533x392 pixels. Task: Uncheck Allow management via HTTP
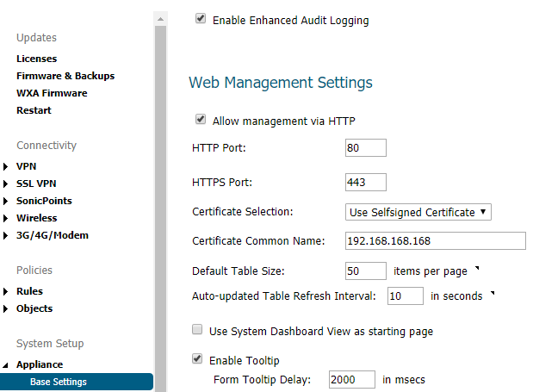pos(201,120)
